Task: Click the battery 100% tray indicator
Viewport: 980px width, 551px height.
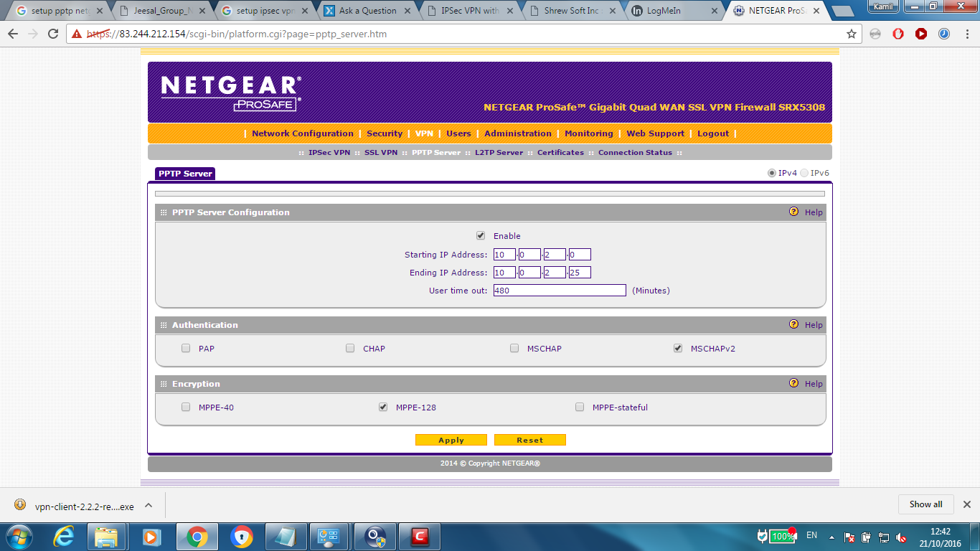Action: tap(783, 536)
